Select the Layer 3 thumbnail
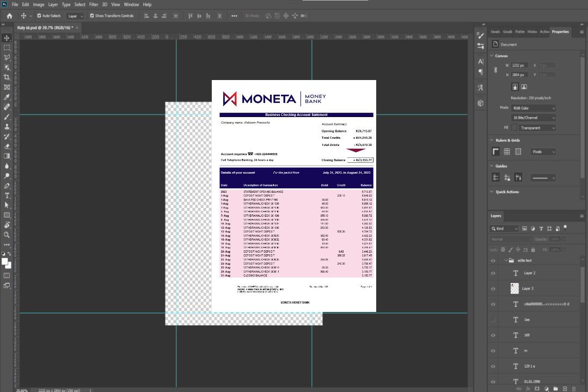The height and width of the screenshot is (392, 588). tap(515, 289)
